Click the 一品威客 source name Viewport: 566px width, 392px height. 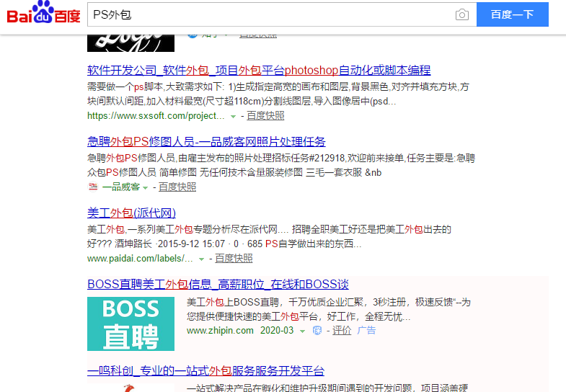pyautogui.click(x=121, y=187)
